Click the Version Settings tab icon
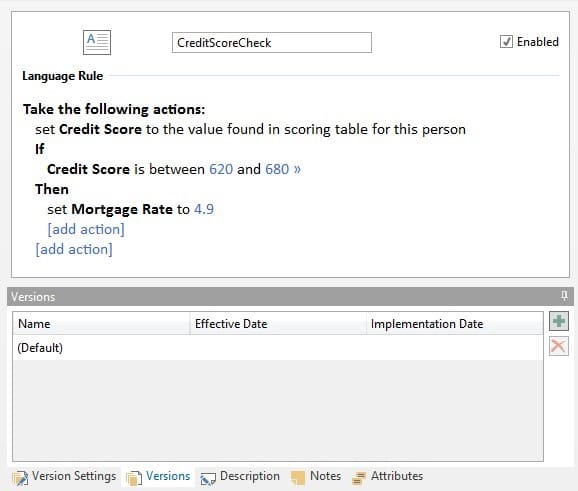The height and width of the screenshot is (491, 578). coord(20,478)
